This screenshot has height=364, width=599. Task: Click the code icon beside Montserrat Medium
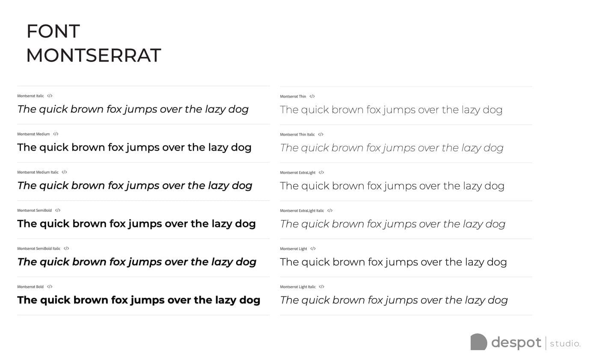pyautogui.click(x=56, y=134)
